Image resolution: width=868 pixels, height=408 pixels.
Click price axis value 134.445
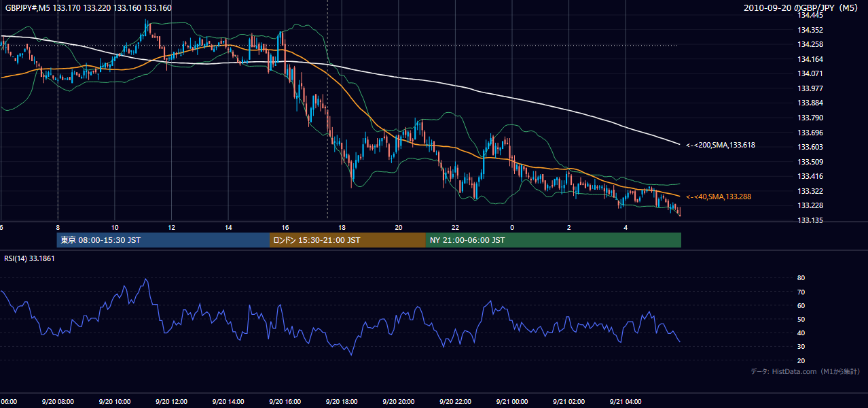810,15
